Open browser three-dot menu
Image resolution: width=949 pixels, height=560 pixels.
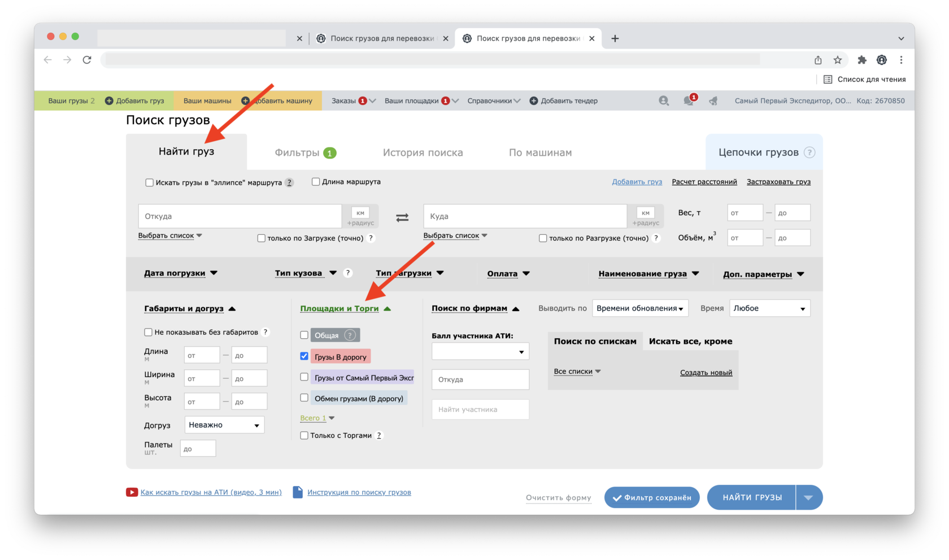tap(902, 60)
